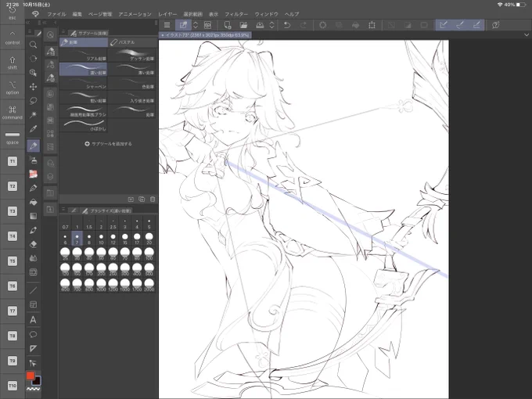532x399 pixels.
Task: Toggle the first snap to ruler icon
Action: pyautogui.click(x=444, y=25)
